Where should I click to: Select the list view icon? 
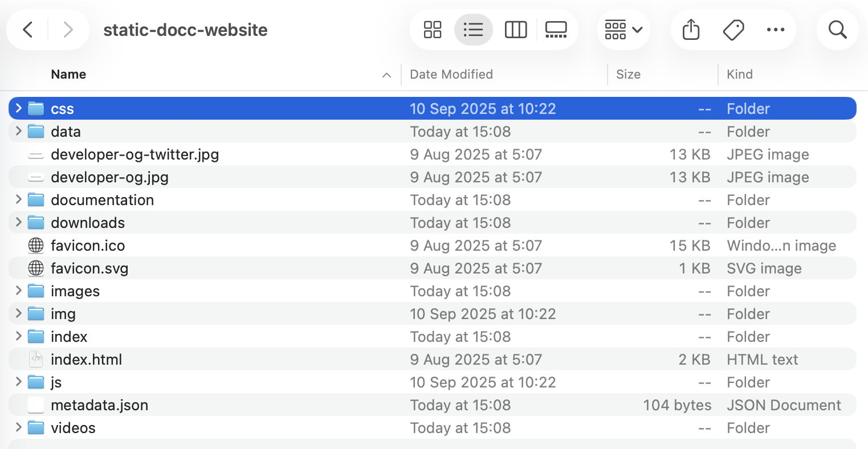pyautogui.click(x=474, y=29)
